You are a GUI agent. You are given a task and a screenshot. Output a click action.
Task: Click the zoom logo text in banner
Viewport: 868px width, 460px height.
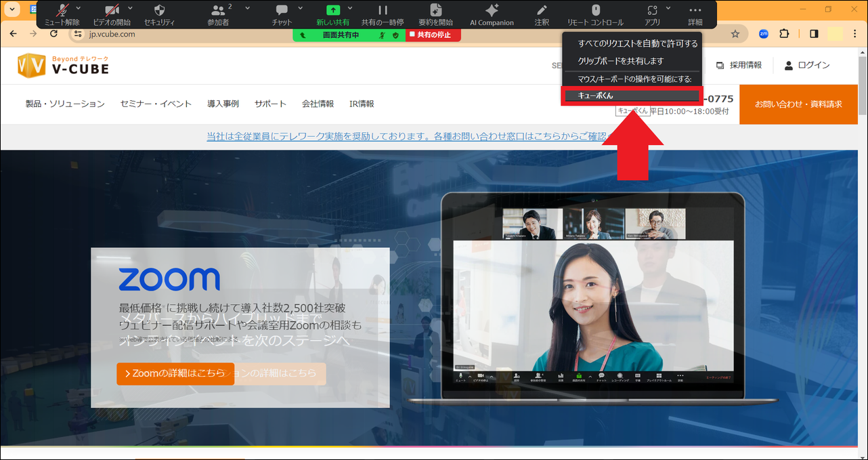pyautogui.click(x=169, y=280)
